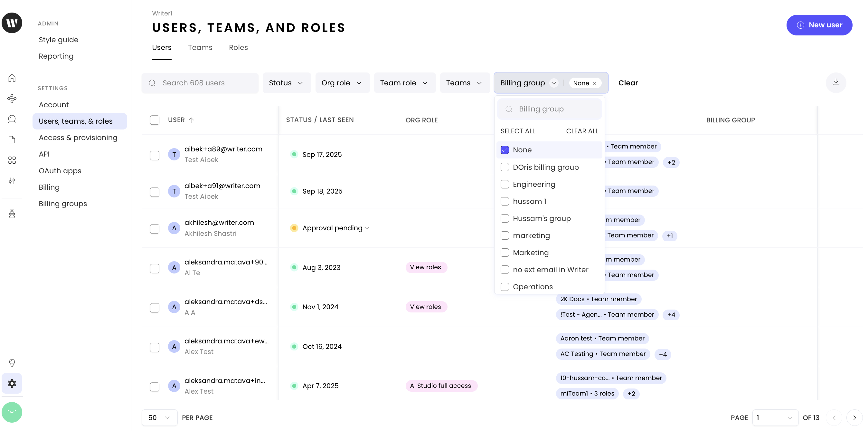Go to next page arrow
Viewport: 868px width, 431px height.
point(854,417)
